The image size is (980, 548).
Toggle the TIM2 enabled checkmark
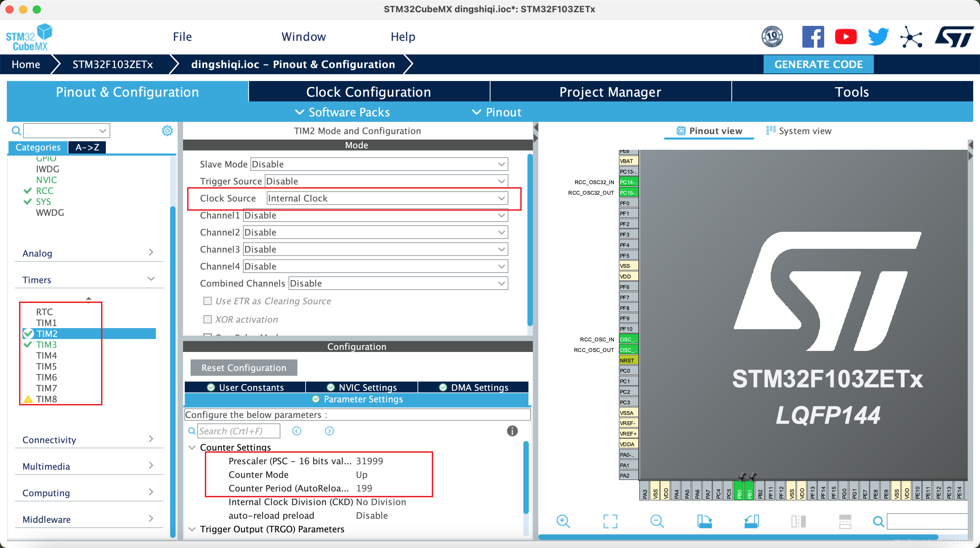[x=28, y=334]
